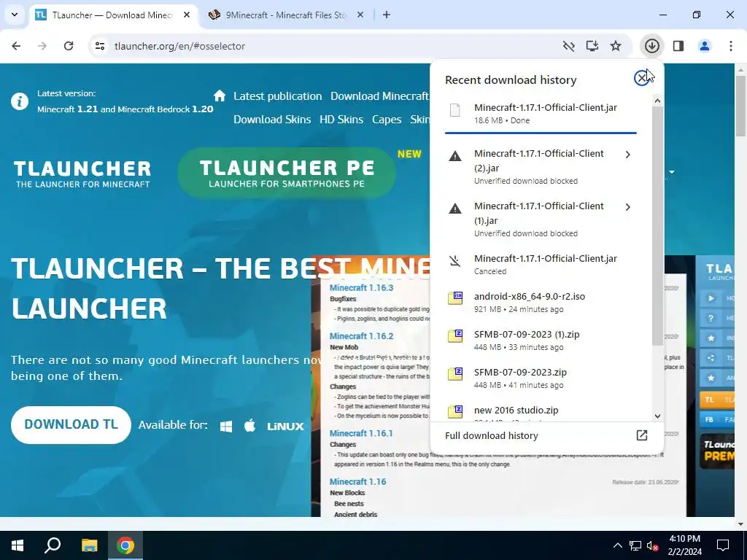Open the Windows Start menu
The width and height of the screenshot is (747, 560).
[18, 545]
